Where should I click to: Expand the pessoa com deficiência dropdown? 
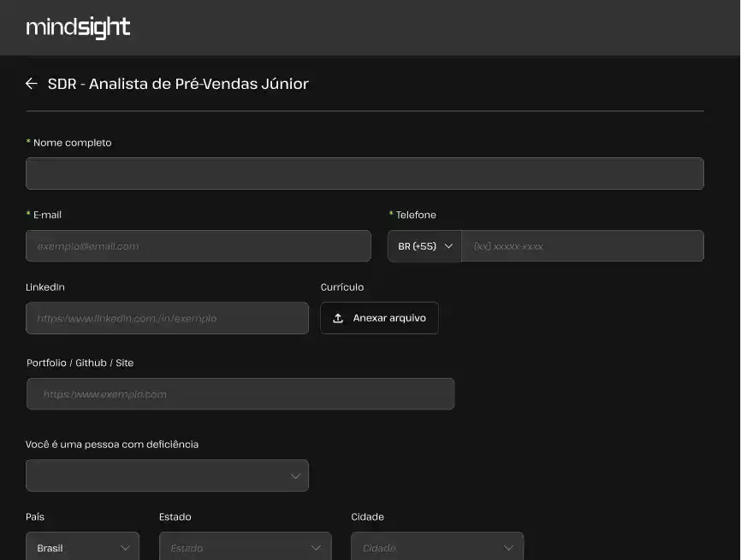(x=167, y=475)
